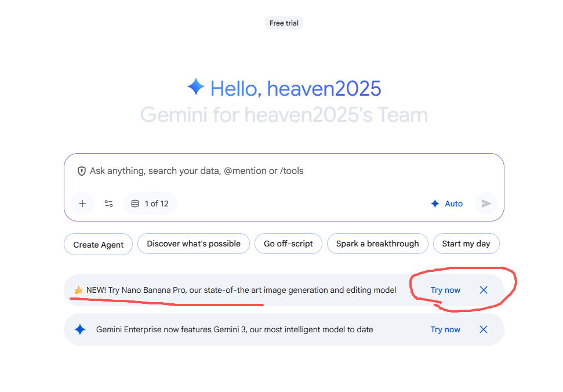
Task: Click the Gemini sparkle beside Hello greeting
Action: (195, 88)
